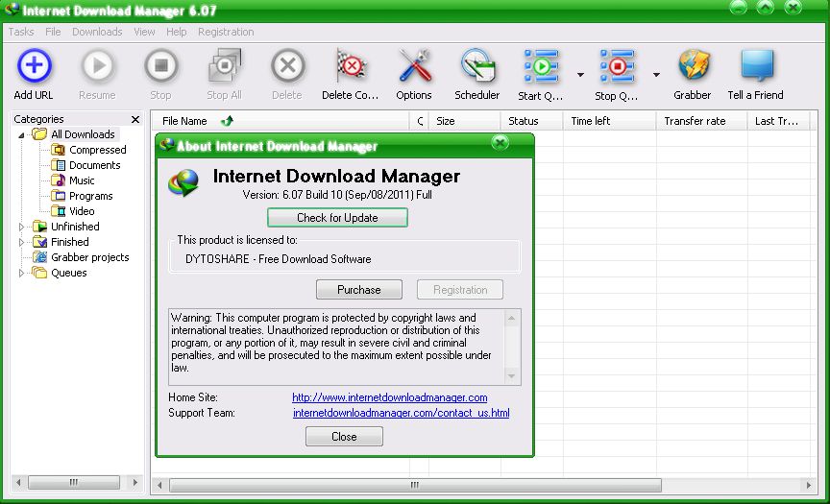Click the warning text scrollbar up arrow
830x504 pixels.
pos(511,318)
